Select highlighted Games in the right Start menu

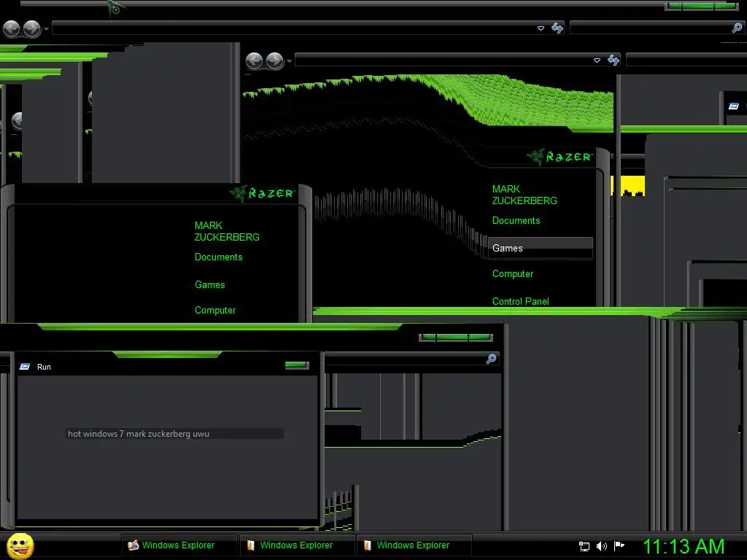(x=541, y=248)
